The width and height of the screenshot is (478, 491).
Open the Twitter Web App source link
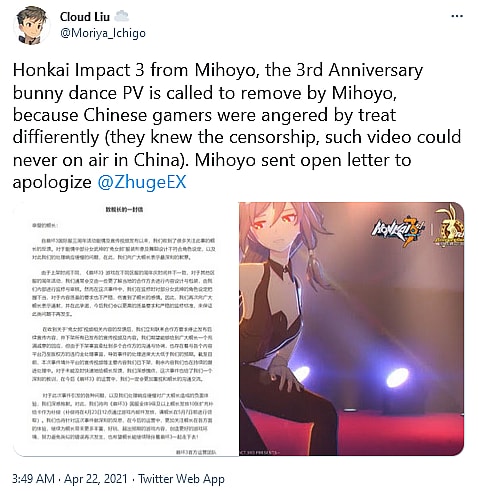tap(181, 479)
